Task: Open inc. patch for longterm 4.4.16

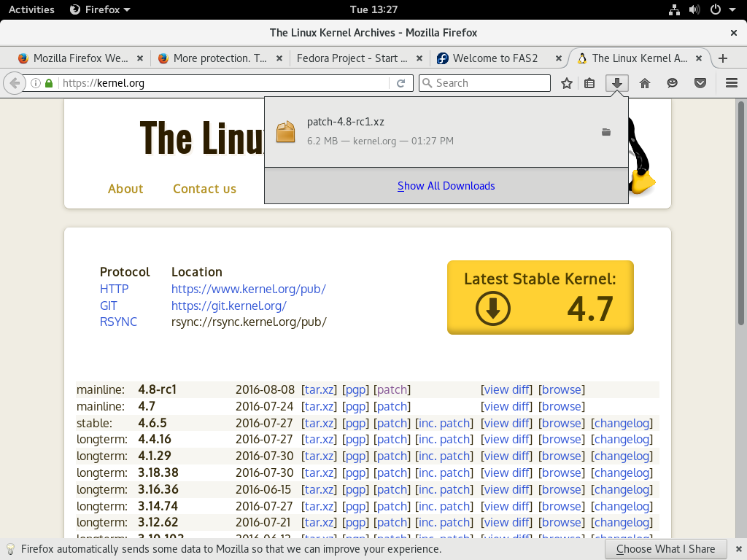Action: (x=444, y=439)
